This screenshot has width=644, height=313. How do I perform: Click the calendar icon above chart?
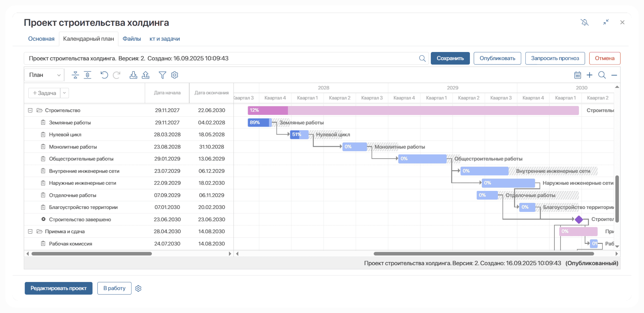(577, 75)
